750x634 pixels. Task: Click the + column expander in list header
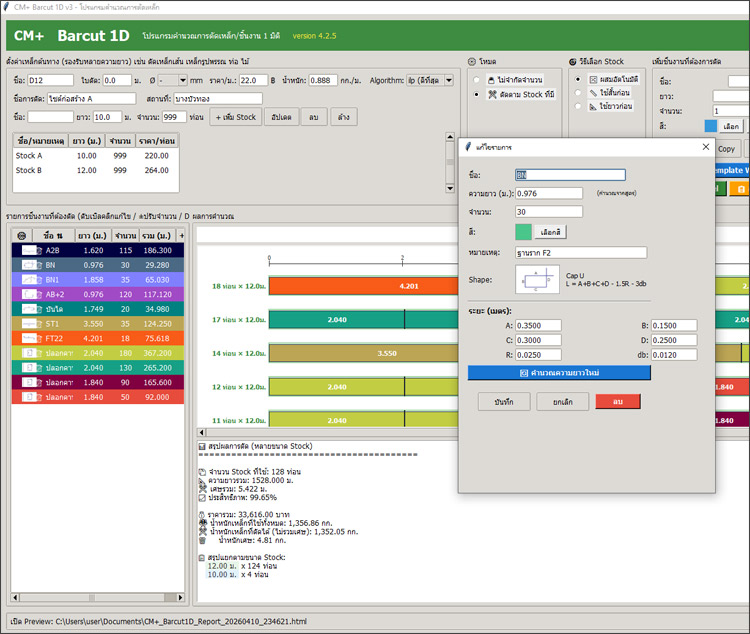coord(182,234)
